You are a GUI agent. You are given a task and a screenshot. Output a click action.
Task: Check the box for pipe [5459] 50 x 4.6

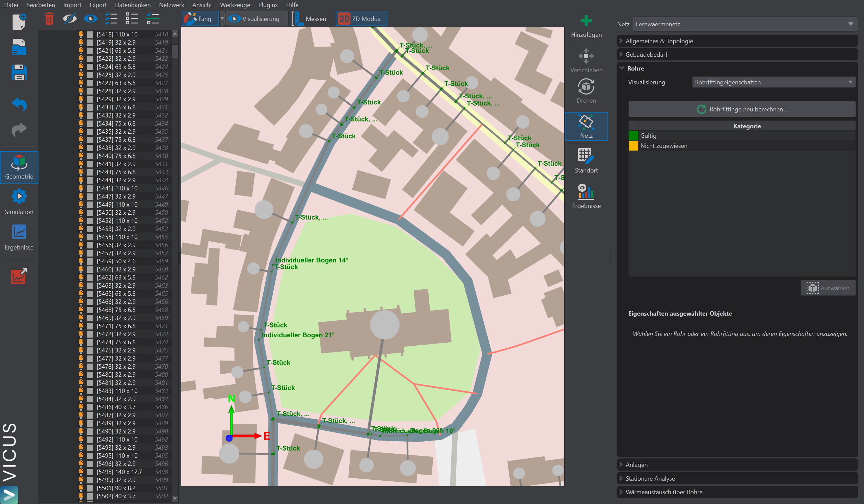click(90, 261)
